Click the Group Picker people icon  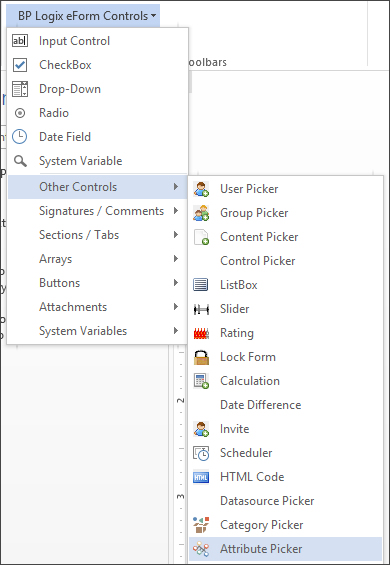pyautogui.click(x=201, y=213)
